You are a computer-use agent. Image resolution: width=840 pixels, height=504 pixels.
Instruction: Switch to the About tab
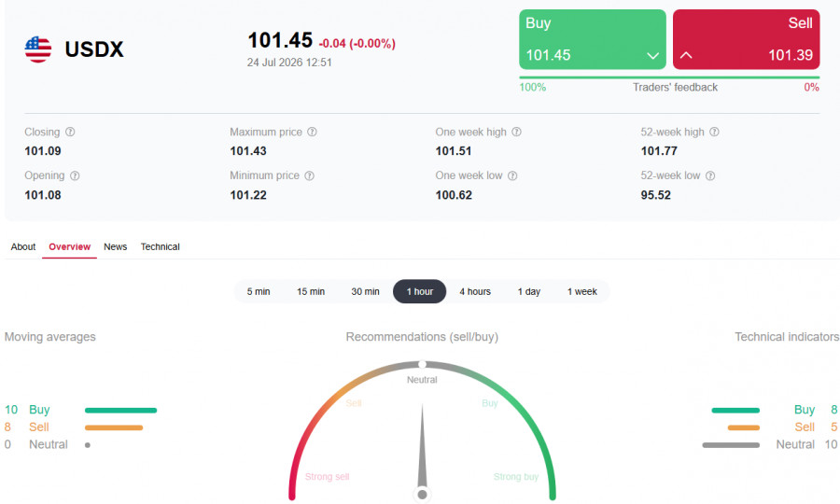[x=23, y=247]
